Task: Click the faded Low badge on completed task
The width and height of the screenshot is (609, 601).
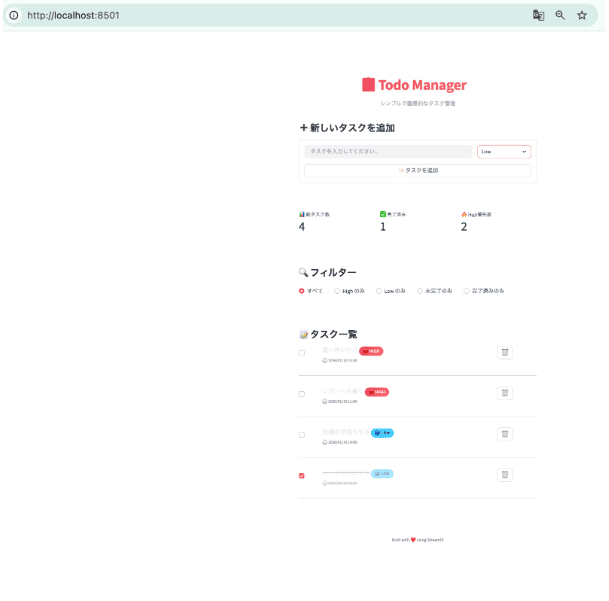Action: coord(382,474)
